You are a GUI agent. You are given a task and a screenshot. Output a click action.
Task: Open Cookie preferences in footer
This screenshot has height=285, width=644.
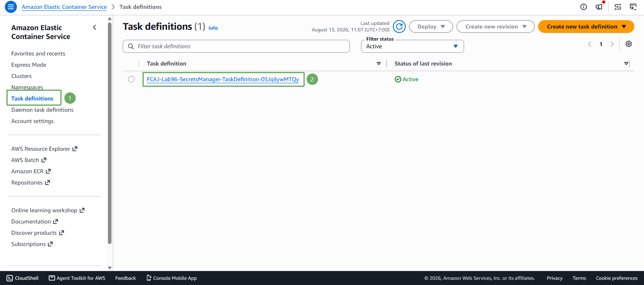click(617, 278)
